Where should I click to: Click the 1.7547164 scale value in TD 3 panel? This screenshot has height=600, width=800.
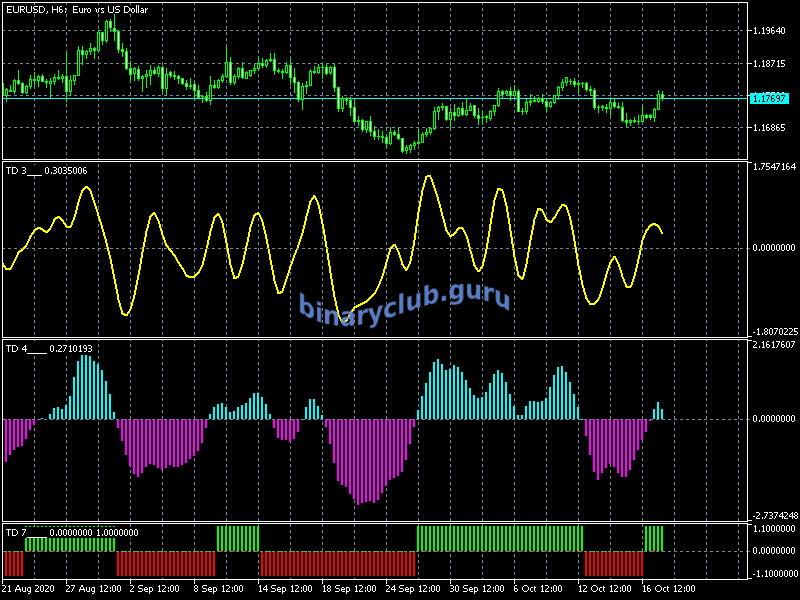(x=773, y=167)
